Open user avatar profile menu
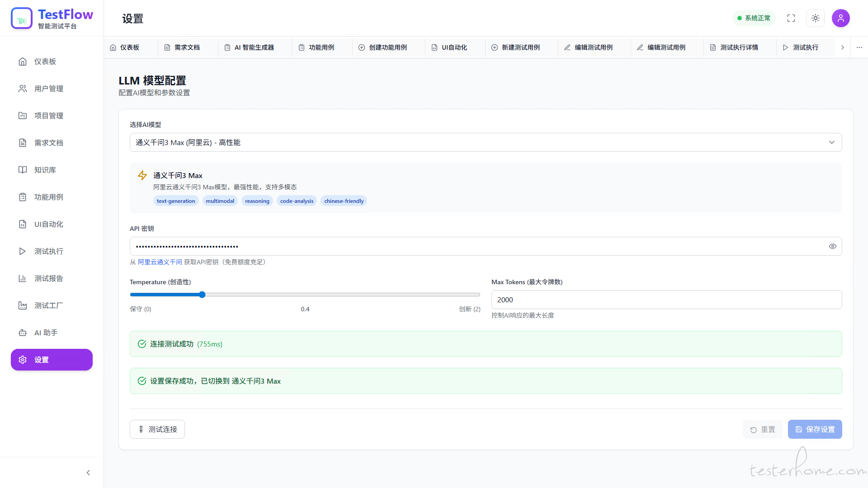The height and width of the screenshot is (488, 868). [x=840, y=18]
